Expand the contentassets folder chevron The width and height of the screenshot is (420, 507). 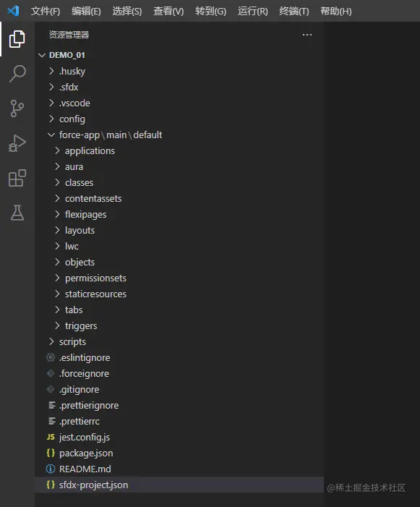click(57, 198)
